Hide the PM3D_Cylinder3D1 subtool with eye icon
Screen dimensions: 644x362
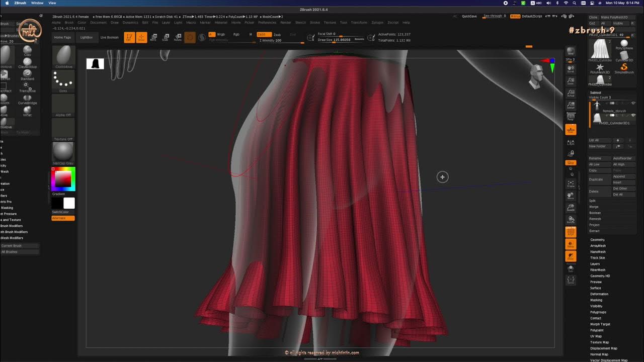633,116
